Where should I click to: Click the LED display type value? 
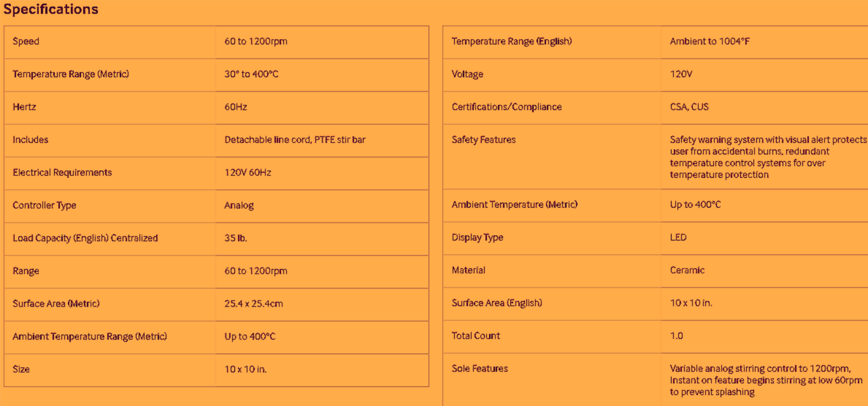678,238
